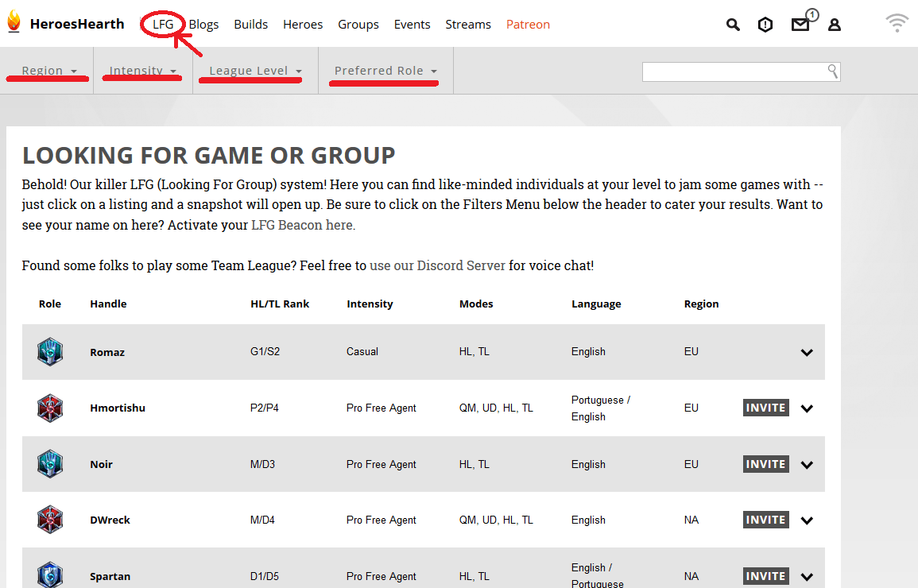Open the Heroes nav item
Viewport: 918px width, 588px height.
(x=303, y=25)
